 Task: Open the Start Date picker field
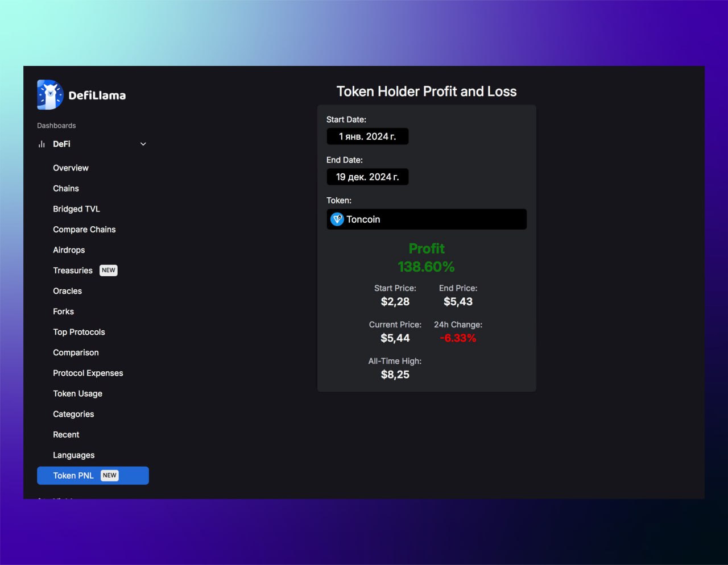pyautogui.click(x=367, y=136)
